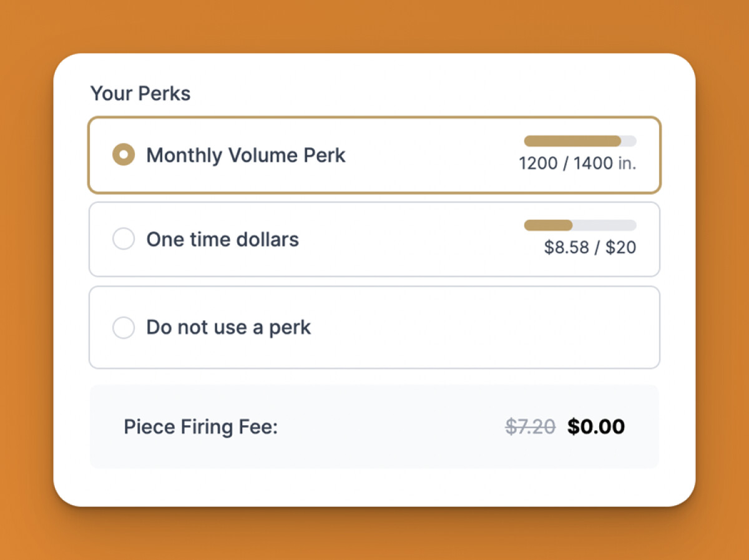Click the gray unfilled end of Monthly Volume bar
Viewport: 749px width, 560px height.
pyautogui.click(x=629, y=141)
